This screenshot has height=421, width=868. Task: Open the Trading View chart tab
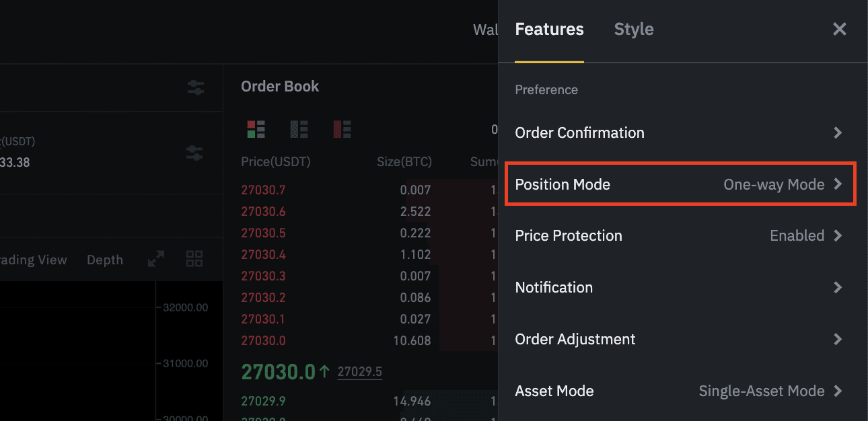click(34, 260)
